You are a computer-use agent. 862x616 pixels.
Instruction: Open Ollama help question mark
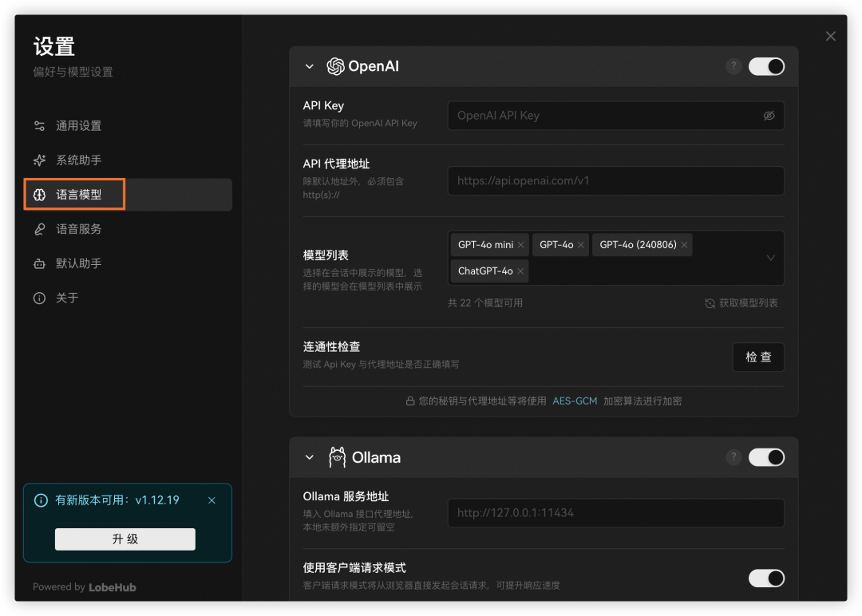coord(733,457)
